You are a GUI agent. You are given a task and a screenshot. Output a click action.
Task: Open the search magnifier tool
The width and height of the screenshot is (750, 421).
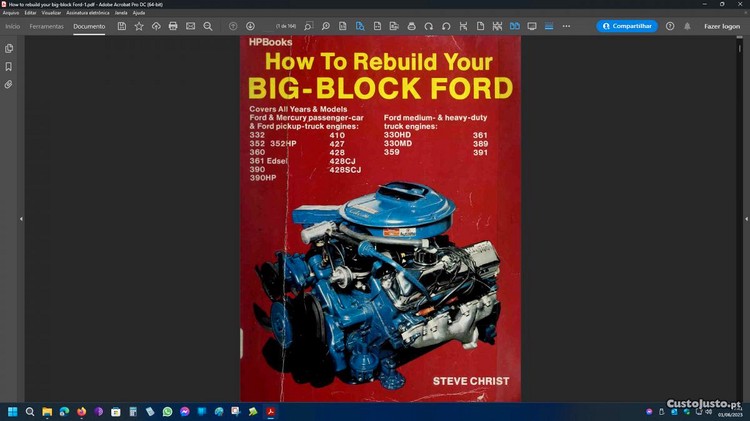click(x=208, y=26)
